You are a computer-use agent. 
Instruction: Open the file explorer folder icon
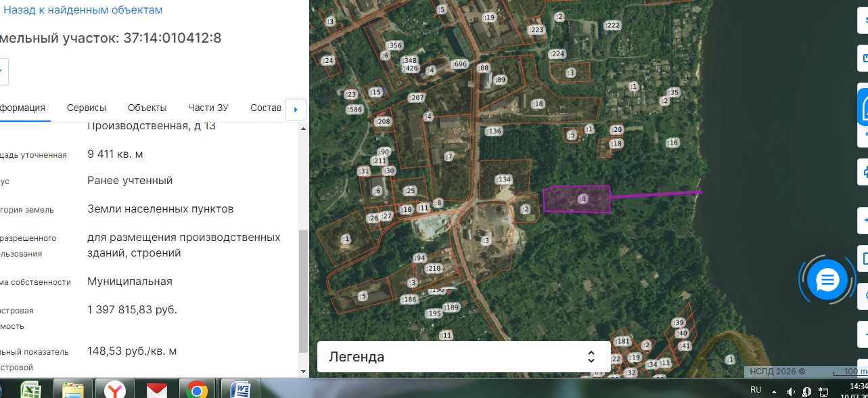coord(73,390)
